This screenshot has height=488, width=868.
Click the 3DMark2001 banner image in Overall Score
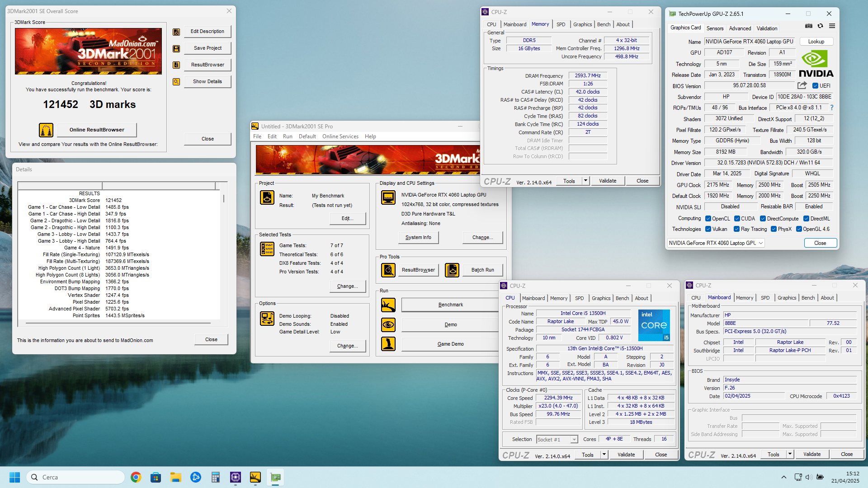[88, 51]
